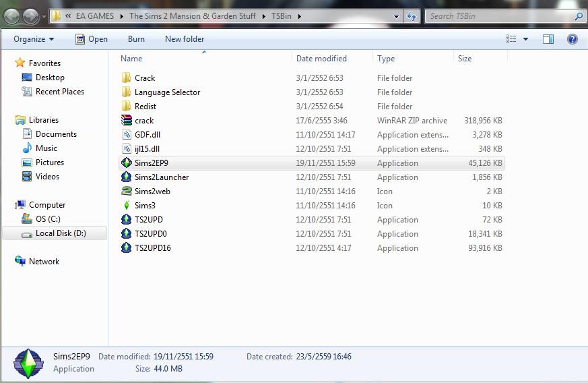588x383 pixels.
Task: Click the WinRAR ZIP archive type cell
Action: click(x=412, y=121)
